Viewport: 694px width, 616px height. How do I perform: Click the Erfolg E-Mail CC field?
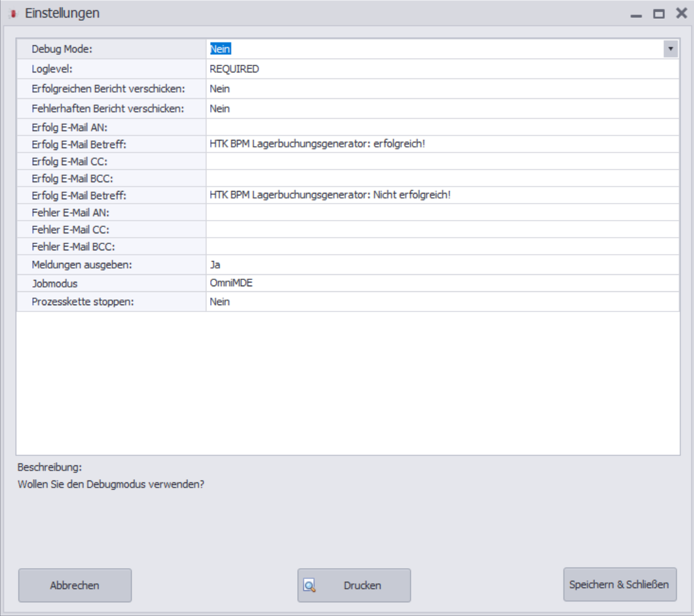click(x=443, y=161)
